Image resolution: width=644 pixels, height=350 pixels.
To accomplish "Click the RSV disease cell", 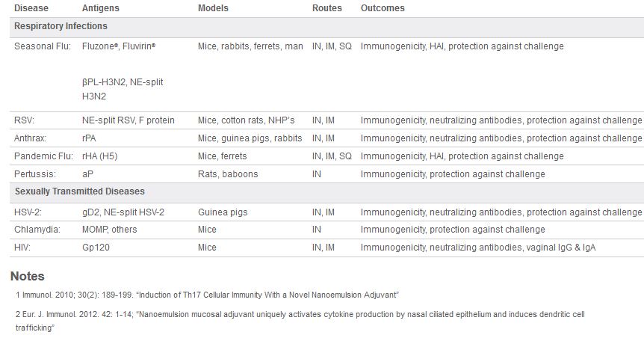I will pyautogui.click(x=25, y=120).
